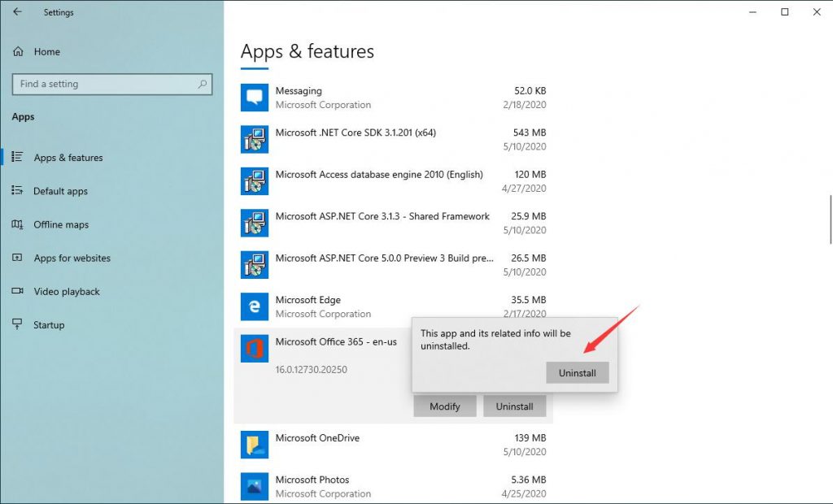Click the Find a setting field

tap(112, 84)
